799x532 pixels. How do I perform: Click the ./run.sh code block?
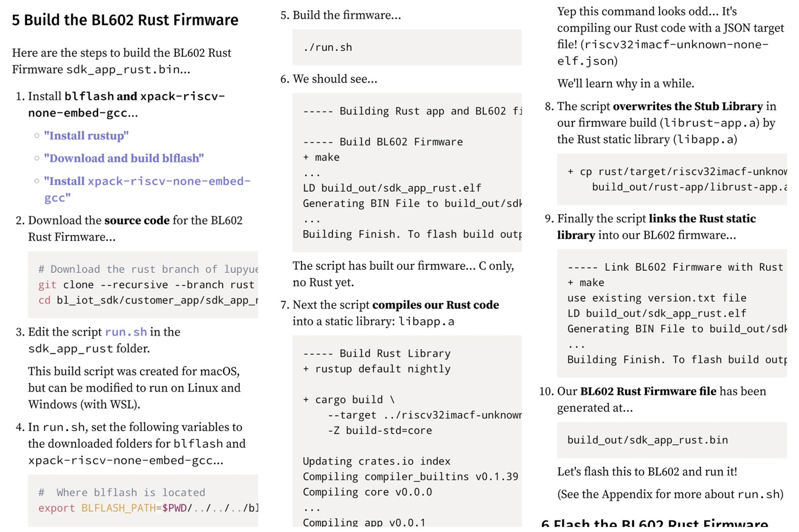(328, 47)
